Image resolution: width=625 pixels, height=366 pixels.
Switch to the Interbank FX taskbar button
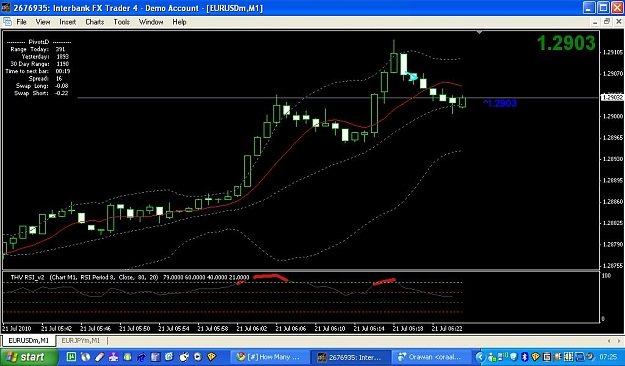pos(350,357)
